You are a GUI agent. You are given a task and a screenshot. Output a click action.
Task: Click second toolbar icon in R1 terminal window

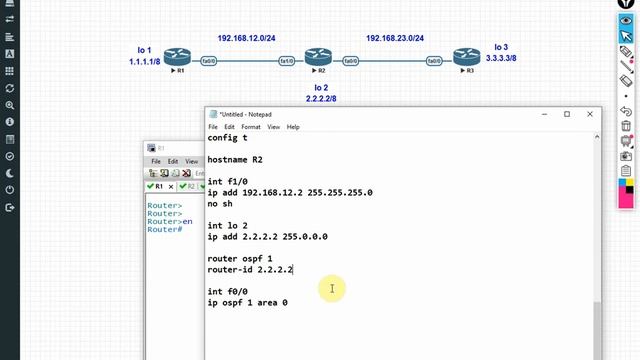click(164, 173)
